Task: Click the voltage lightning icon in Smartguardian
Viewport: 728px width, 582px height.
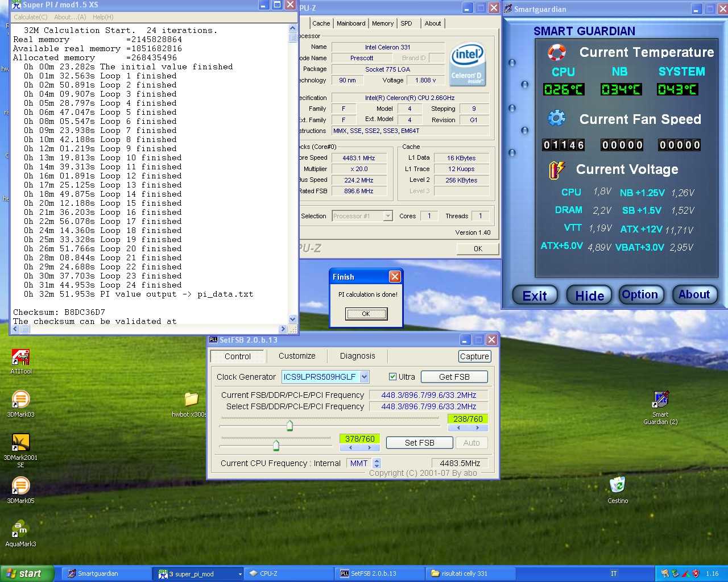Action: (556, 169)
